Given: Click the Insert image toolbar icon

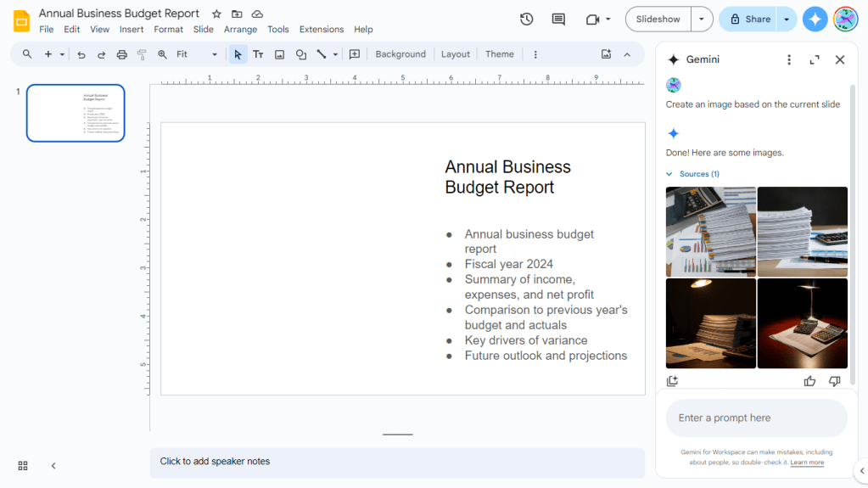Looking at the screenshot, I should click(279, 54).
